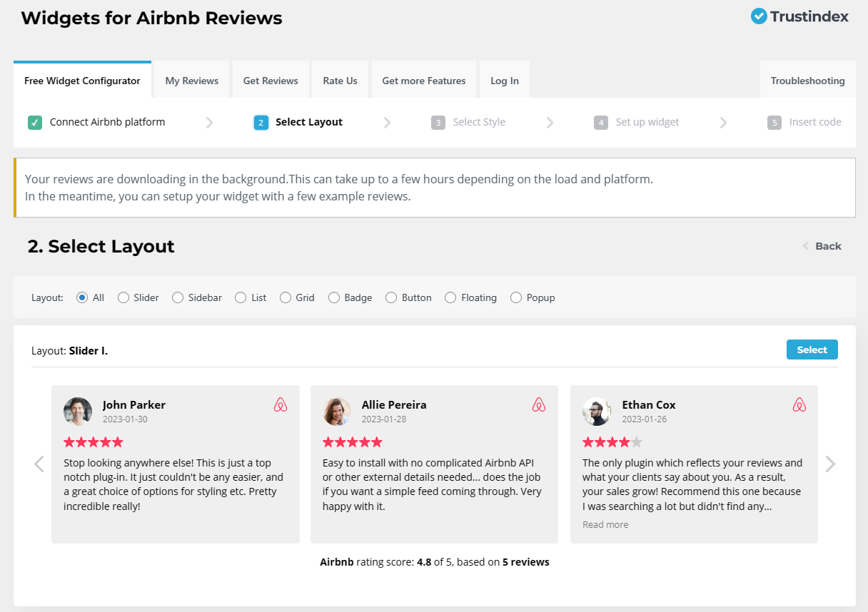Click the green checkmark on Connect Airbnb platform
The width and height of the screenshot is (868, 612).
(34, 122)
